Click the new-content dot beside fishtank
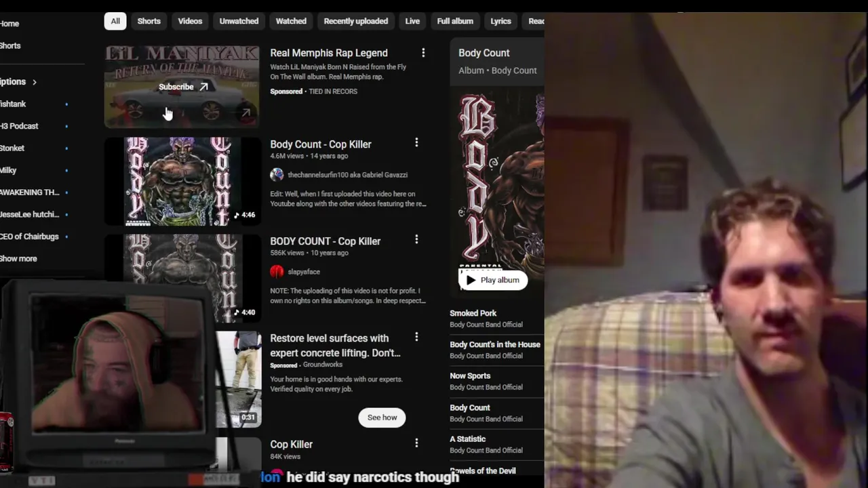 pyautogui.click(x=66, y=104)
